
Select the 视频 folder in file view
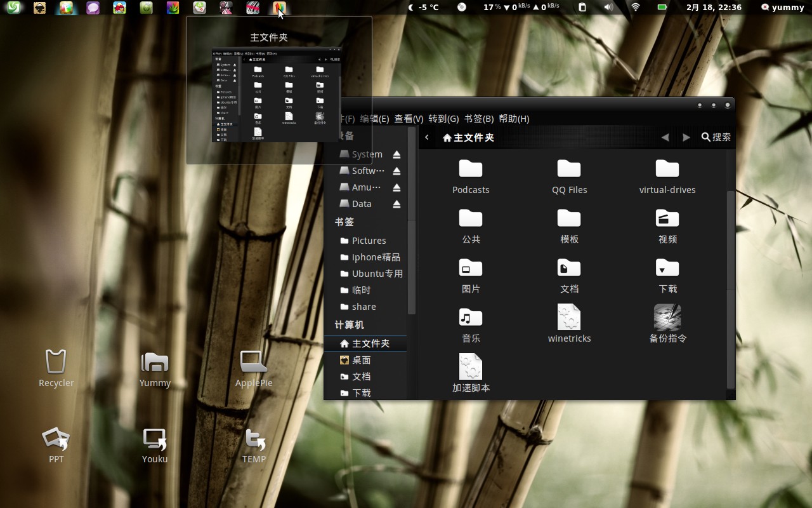point(667,225)
